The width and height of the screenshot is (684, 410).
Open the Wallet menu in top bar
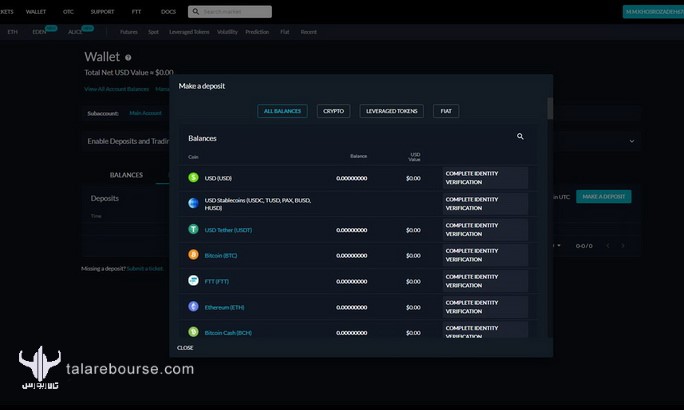coord(36,12)
